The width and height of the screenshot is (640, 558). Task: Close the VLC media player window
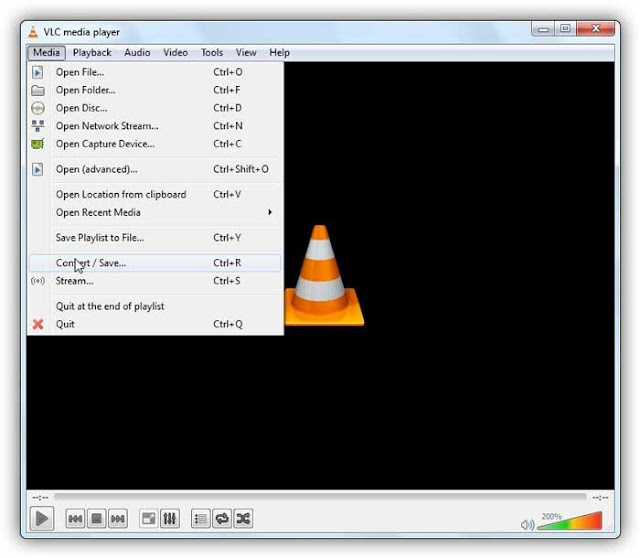tap(596, 29)
